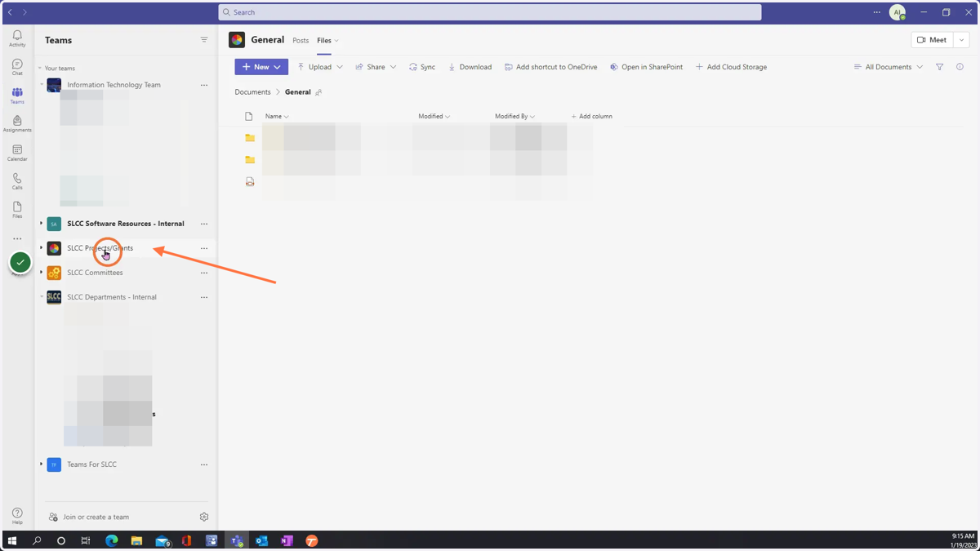Open the All Documents view dropdown
Viewport: 980px width, 551px height.
(889, 67)
